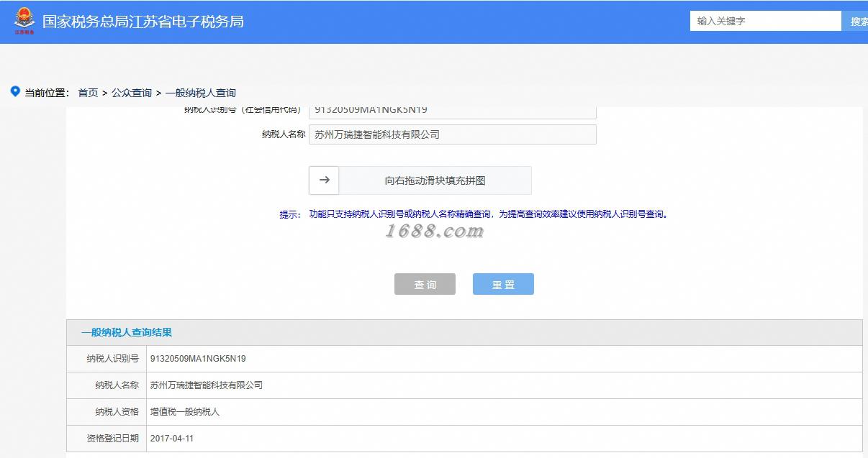Click the blue location pin icon
The image size is (868, 458).
[15, 91]
